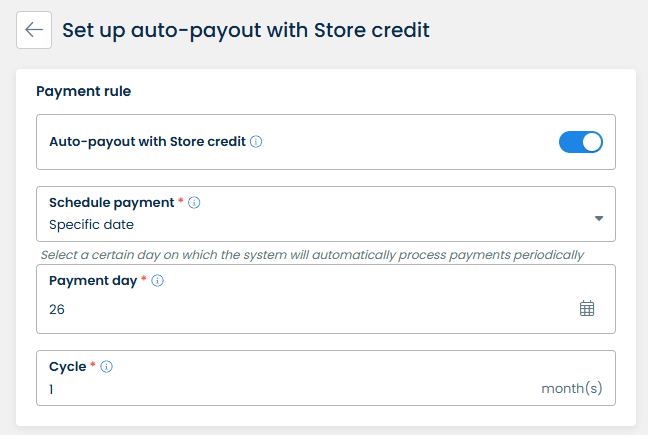This screenshot has width=648, height=435.
Task: Click the helper text about selecting a certain day
Action: 312,255
